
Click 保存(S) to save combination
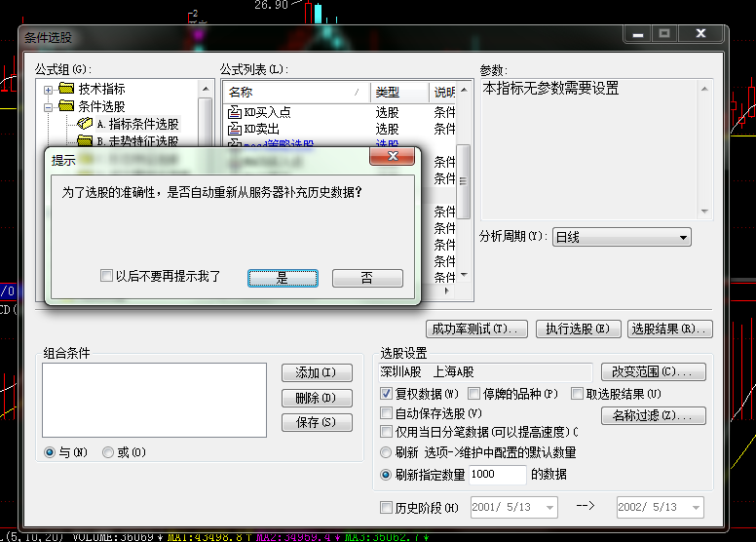[317, 422]
